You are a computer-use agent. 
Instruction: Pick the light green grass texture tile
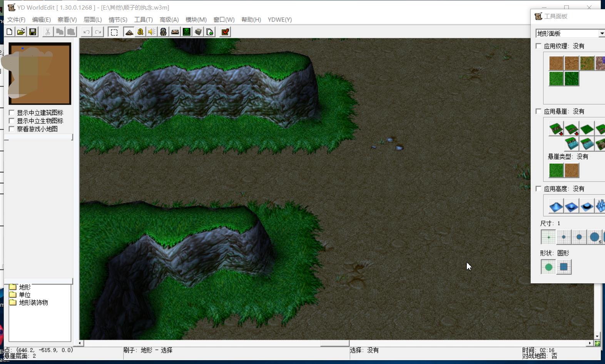pyautogui.click(x=556, y=79)
